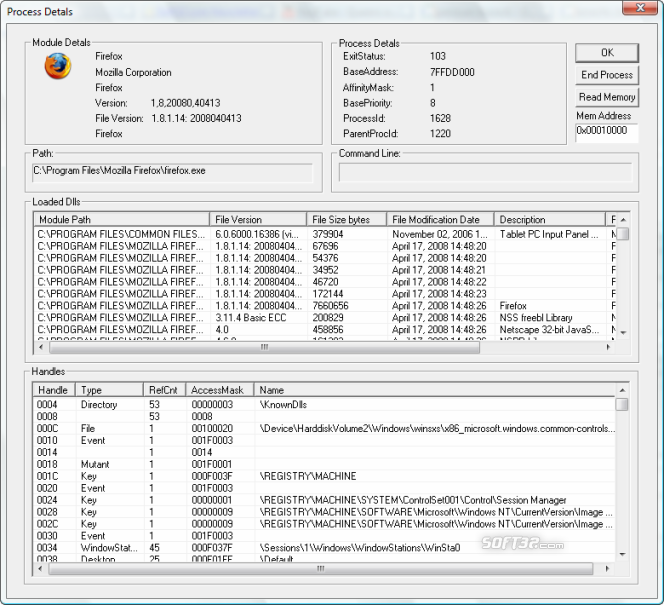Click right arrow of Handles horizontal scrollbar
This screenshot has height=605, width=664.
(x=607, y=569)
